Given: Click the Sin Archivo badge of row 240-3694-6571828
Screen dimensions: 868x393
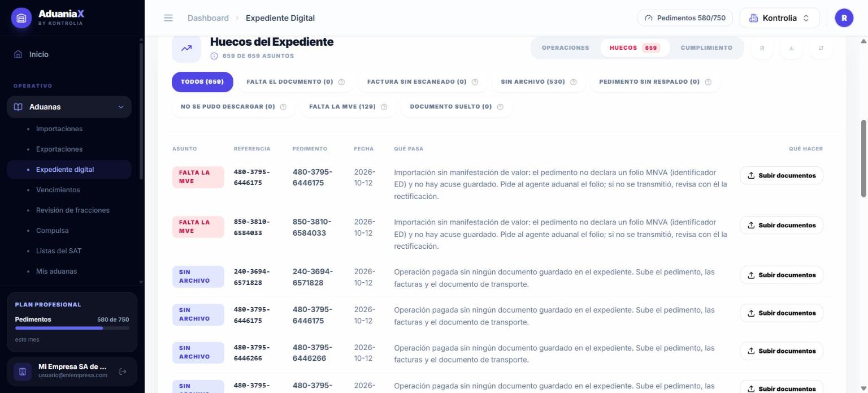Looking at the screenshot, I should click(x=198, y=277).
